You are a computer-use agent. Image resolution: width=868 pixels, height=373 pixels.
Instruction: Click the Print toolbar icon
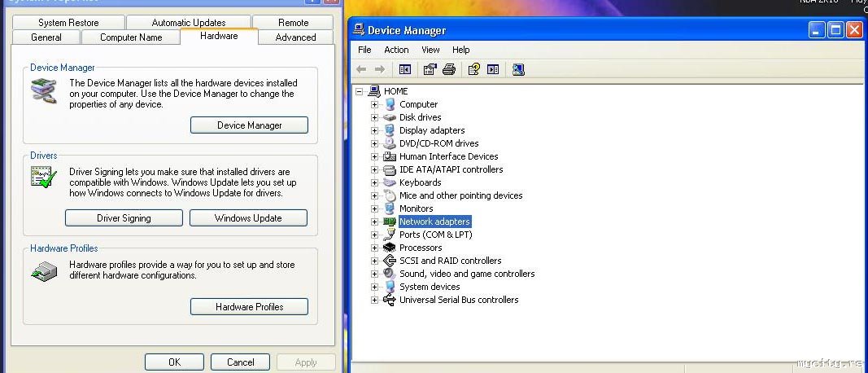(449, 69)
